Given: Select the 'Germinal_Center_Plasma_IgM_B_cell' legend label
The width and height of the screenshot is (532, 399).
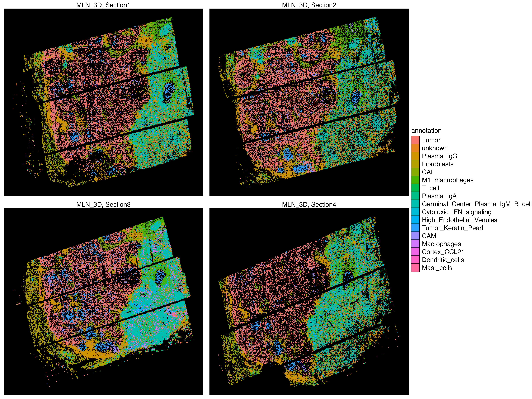Looking at the screenshot, I should pos(477,204).
